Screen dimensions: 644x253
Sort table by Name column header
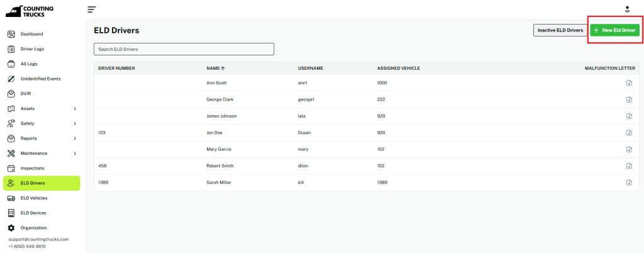point(216,68)
